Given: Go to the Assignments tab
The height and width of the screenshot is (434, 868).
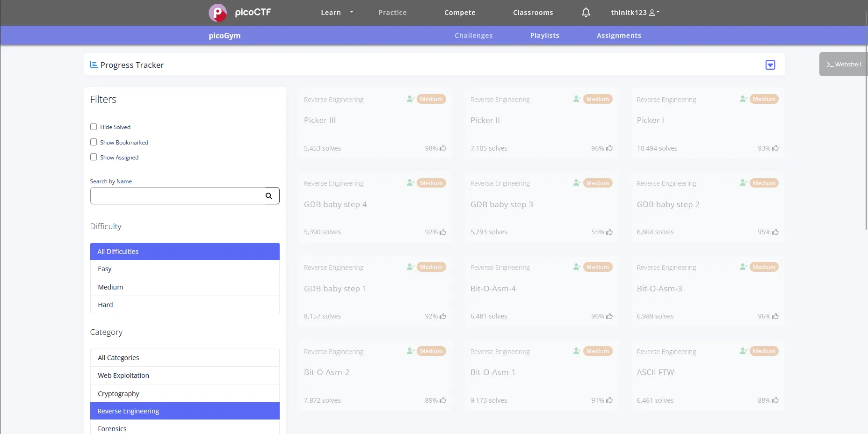Looking at the screenshot, I should point(618,36).
